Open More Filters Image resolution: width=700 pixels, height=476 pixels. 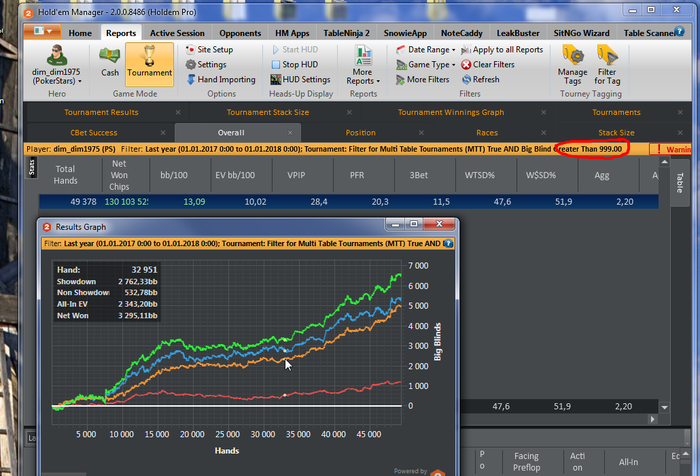pyautogui.click(x=422, y=79)
